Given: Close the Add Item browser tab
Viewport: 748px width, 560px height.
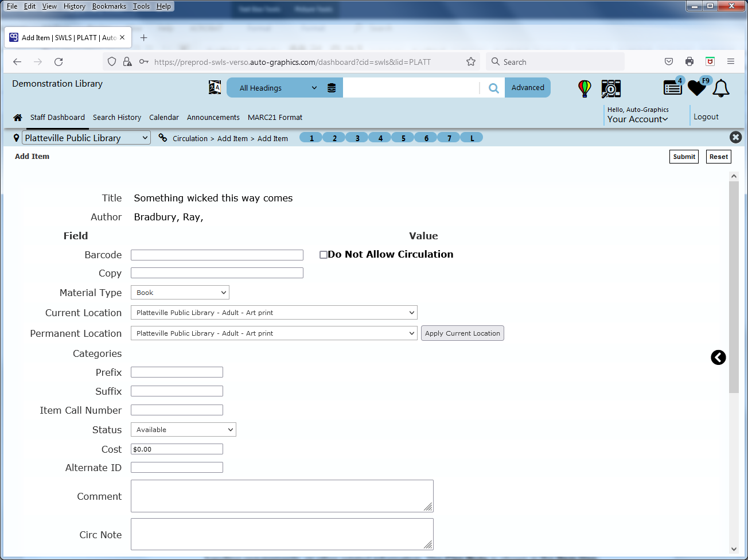Looking at the screenshot, I should (122, 37).
